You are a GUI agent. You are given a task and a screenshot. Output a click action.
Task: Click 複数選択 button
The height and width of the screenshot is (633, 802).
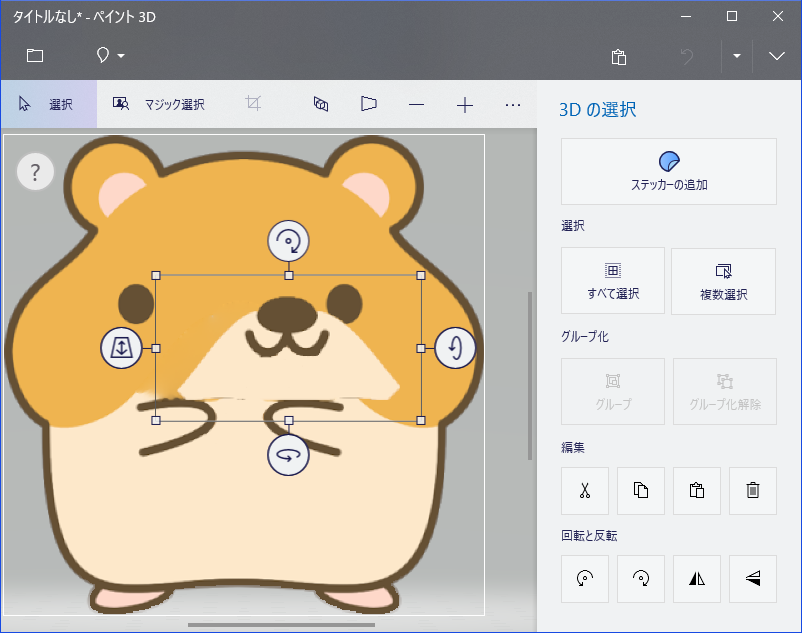coord(723,281)
